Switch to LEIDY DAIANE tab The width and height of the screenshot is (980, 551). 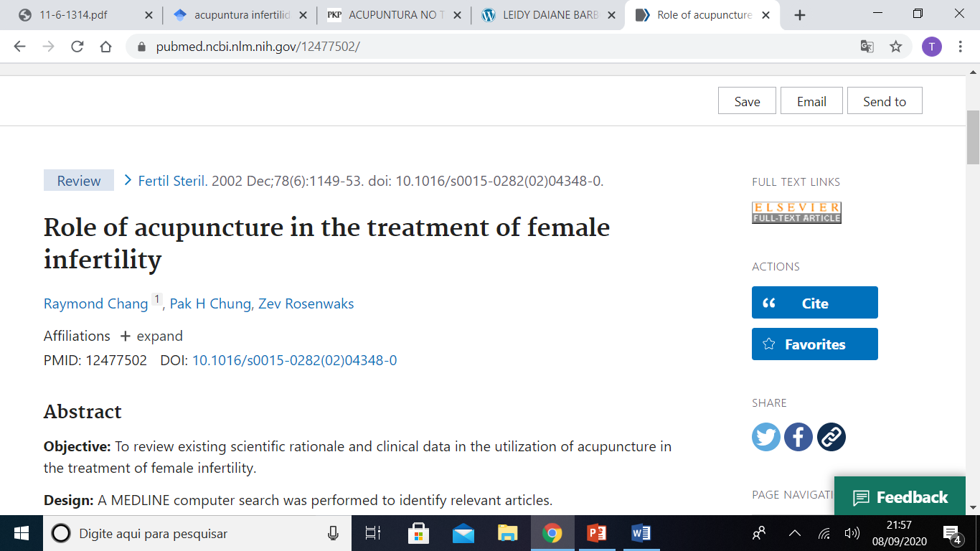549,15
